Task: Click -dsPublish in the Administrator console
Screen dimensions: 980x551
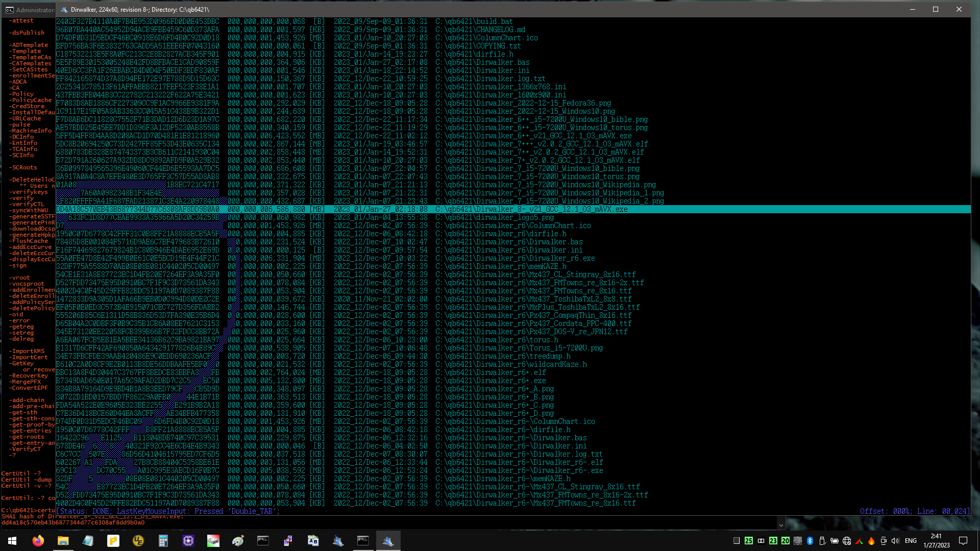Action: coord(27,33)
